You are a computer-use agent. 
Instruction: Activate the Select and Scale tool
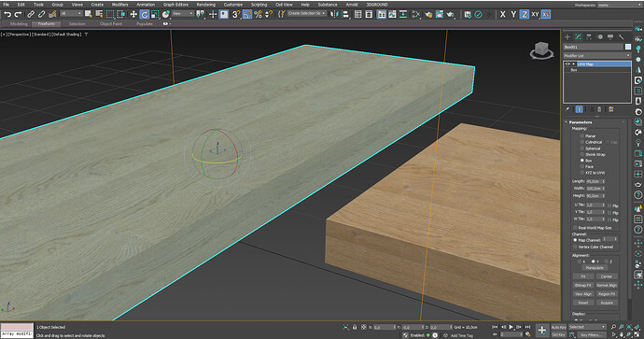click(x=155, y=14)
